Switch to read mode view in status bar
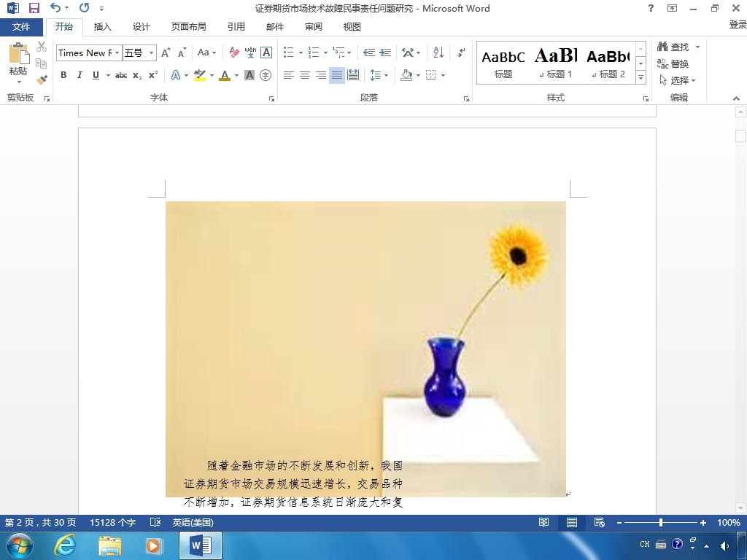The height and width of the screenshot is (560, 747). tap(543, 522)
